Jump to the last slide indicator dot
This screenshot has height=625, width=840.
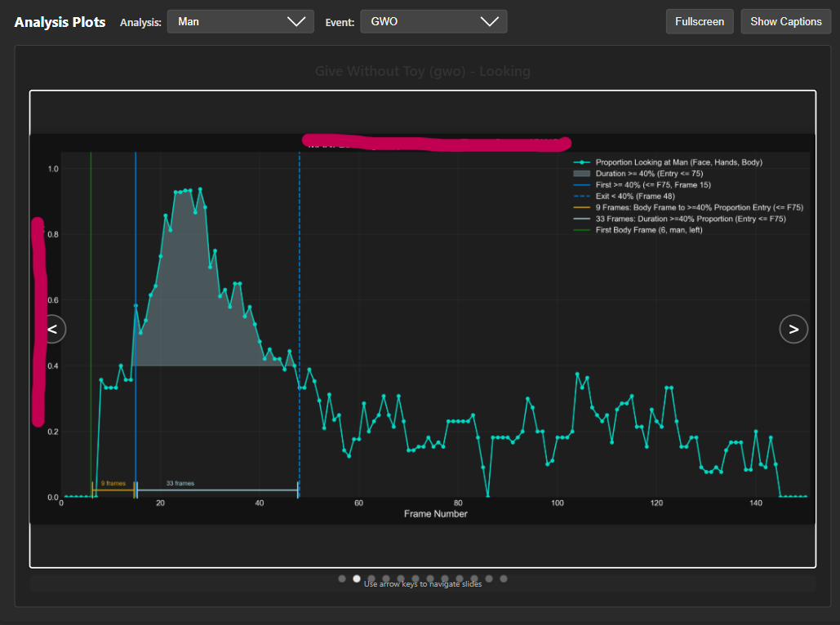coord(504,578)
